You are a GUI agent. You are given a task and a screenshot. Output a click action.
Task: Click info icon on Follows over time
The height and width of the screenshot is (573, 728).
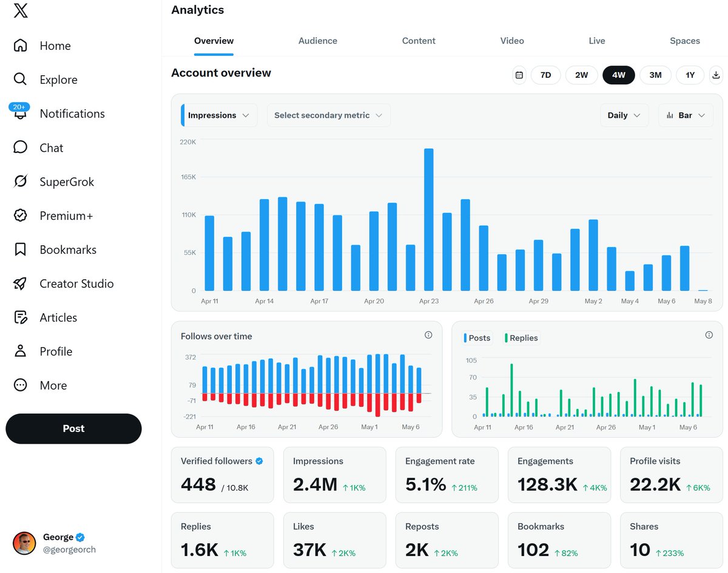428,335
